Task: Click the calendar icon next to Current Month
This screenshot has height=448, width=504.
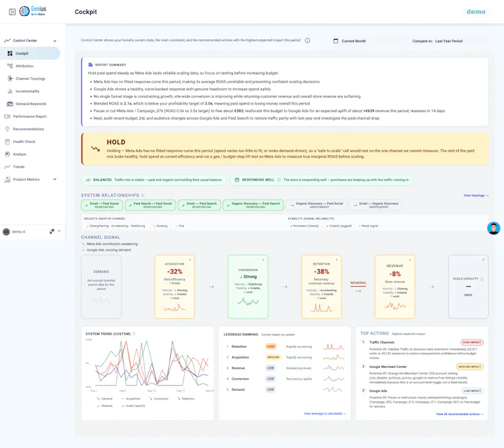Action: (x=336, y=41)
